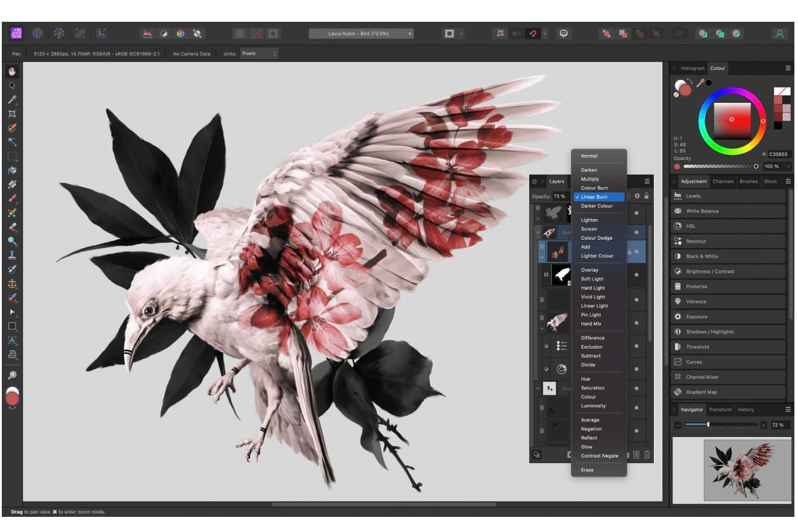Viewport: 798px width, 532px height.
Task: Switch to the Liquify persona
Action: [38, 34]
